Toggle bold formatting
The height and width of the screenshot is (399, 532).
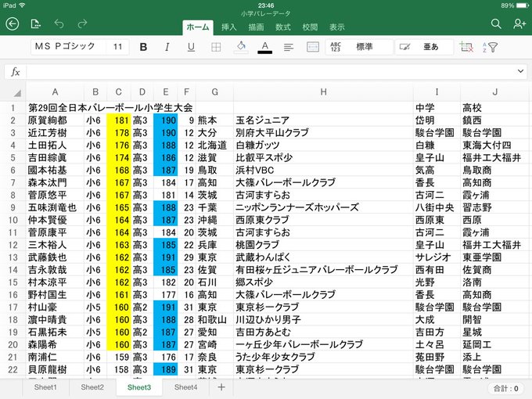(x=143, y=47)
